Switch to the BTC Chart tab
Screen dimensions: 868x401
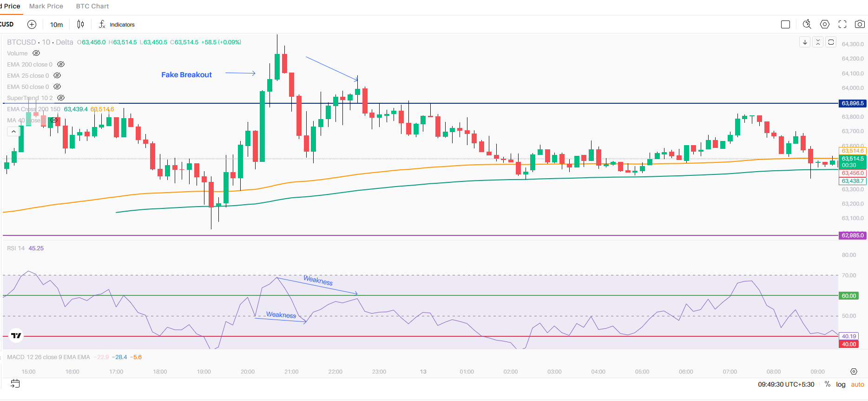click(x=92, y=6)
